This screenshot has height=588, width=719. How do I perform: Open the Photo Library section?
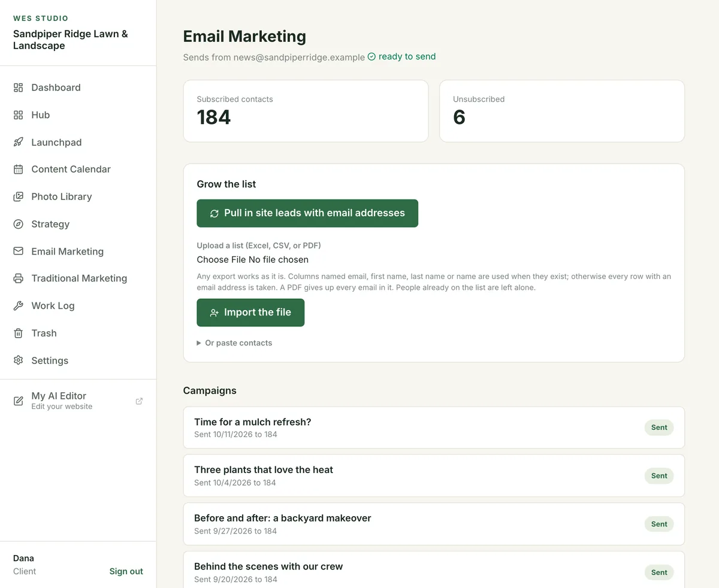point(78,196)
